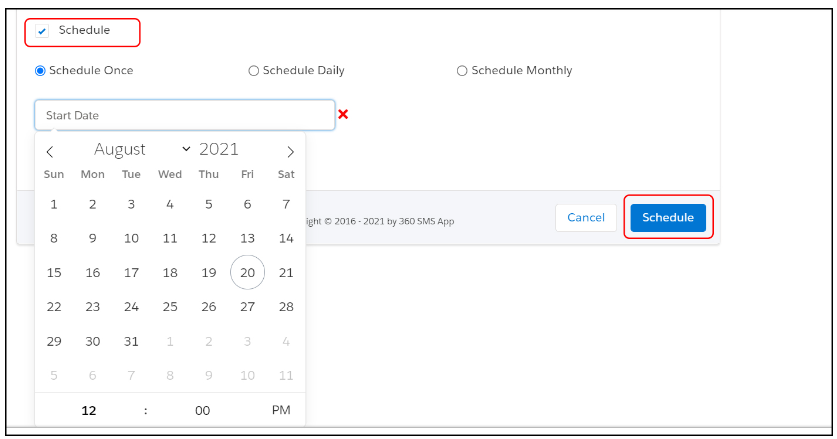
Task: Click the minutes value 00
Action: click(203, 411)
